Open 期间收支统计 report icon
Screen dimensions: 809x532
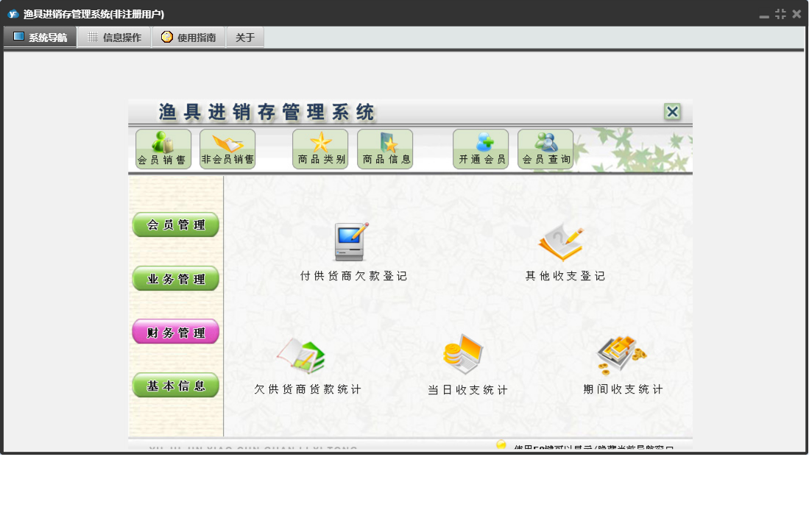[621, 354]
